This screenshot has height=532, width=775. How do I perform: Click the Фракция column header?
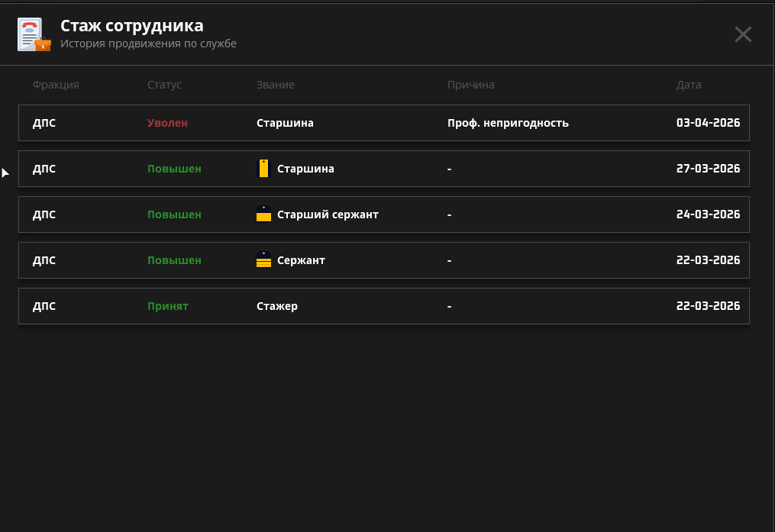(x=56, y=85)
